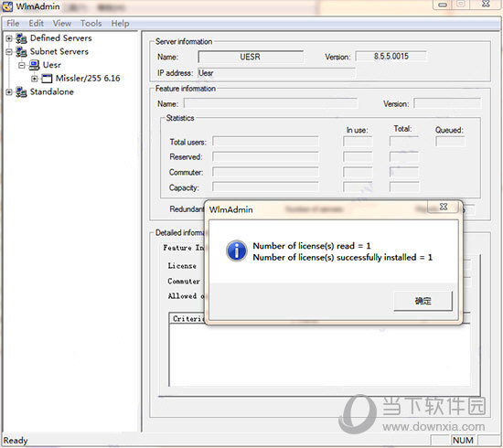
Task: Open the File menu
Action: pos(13,24)
